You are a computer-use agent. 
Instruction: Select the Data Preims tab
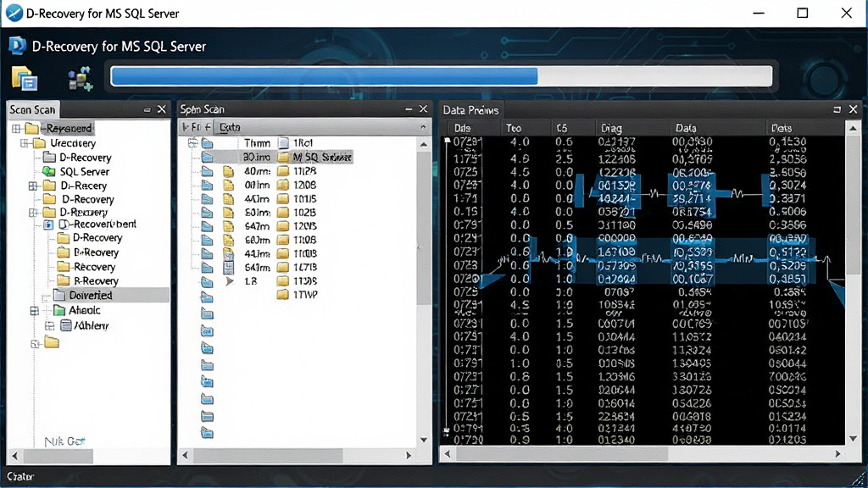(x=470, y=110)
